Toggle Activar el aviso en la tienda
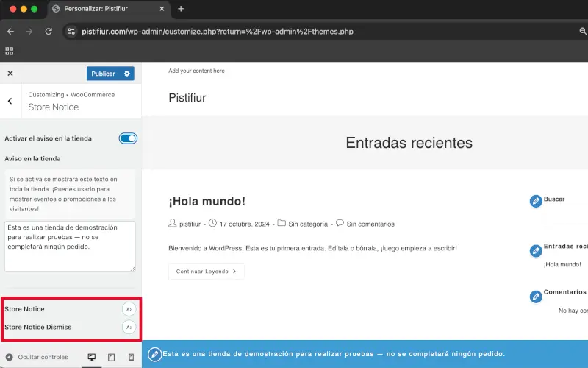This screenshot has height=368, width=588. click(128, 138)
